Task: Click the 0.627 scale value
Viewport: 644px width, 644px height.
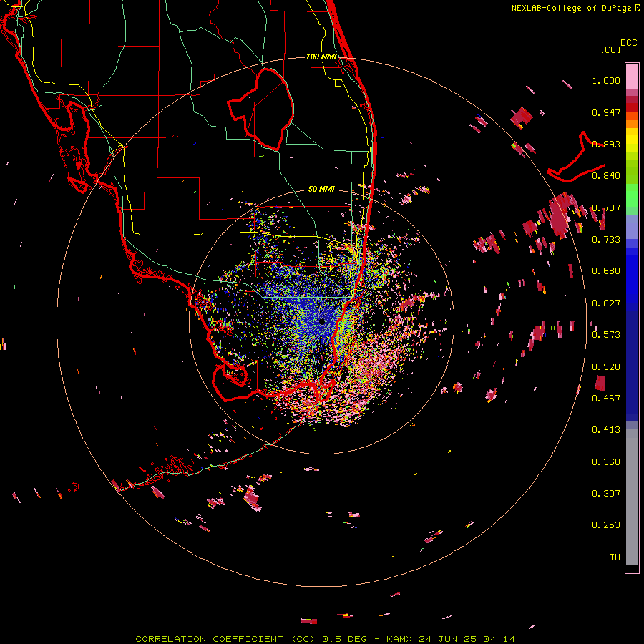Action: coord(606,303)
